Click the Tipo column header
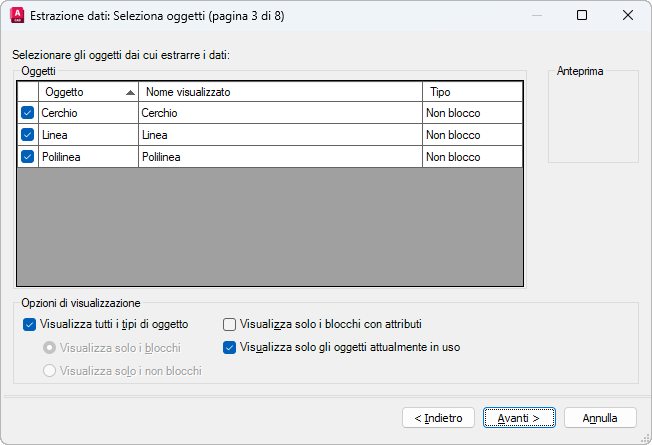The height and width of the screenshot is (445, 652). pyautogui.click(x=472, y=92)
